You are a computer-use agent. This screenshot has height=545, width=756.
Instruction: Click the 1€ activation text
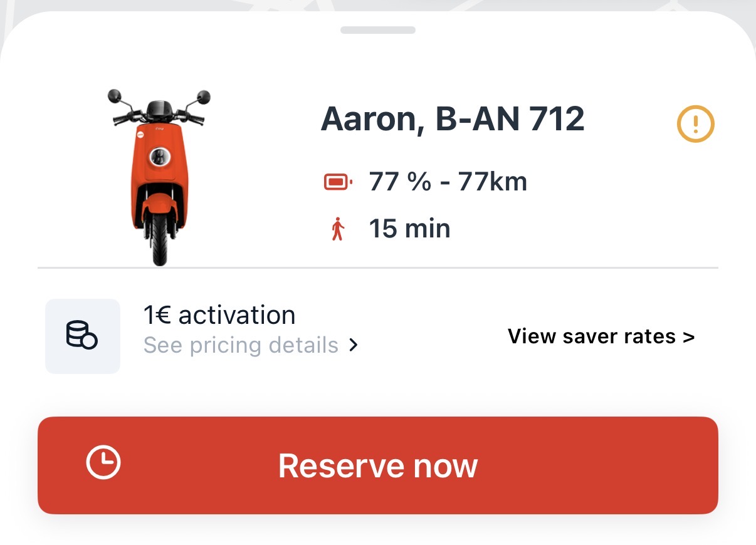click(219, 315)
